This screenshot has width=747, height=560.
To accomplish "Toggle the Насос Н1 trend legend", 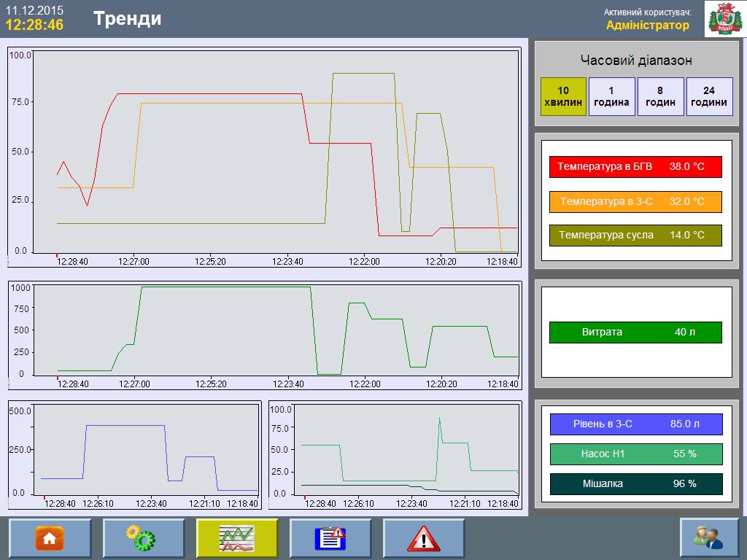I will (x=635, y=454).
